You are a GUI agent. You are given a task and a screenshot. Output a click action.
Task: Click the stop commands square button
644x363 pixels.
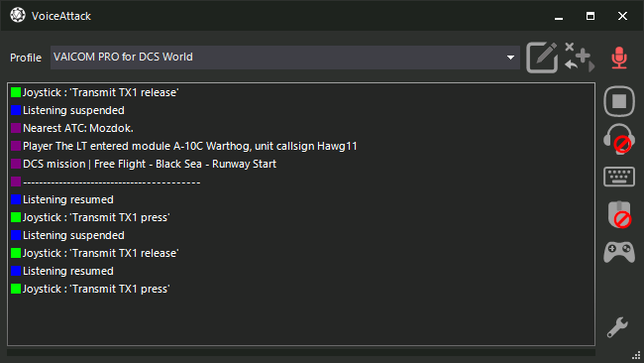click(619, 101)
